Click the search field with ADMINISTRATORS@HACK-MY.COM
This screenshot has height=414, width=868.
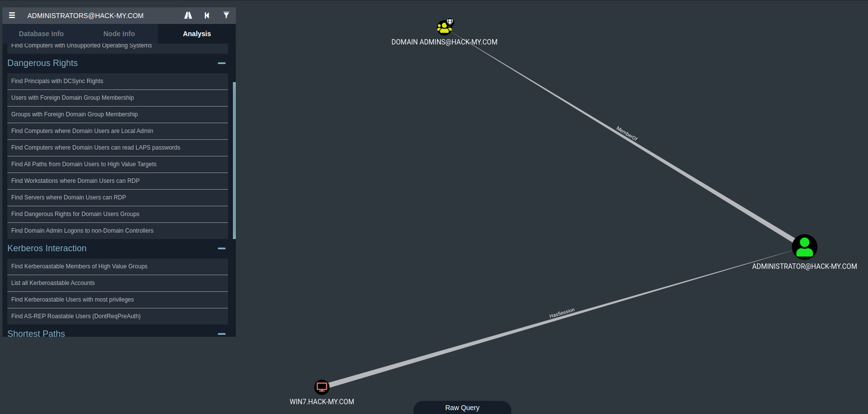[x=100, y=16]
